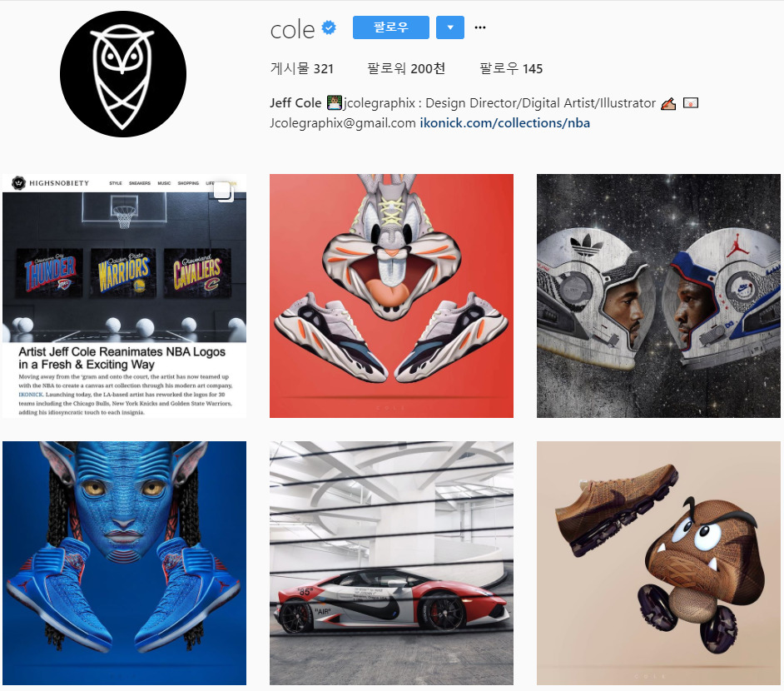Click the framed picture emoji in bio
The image size is (784, 691).
point(691,103)
